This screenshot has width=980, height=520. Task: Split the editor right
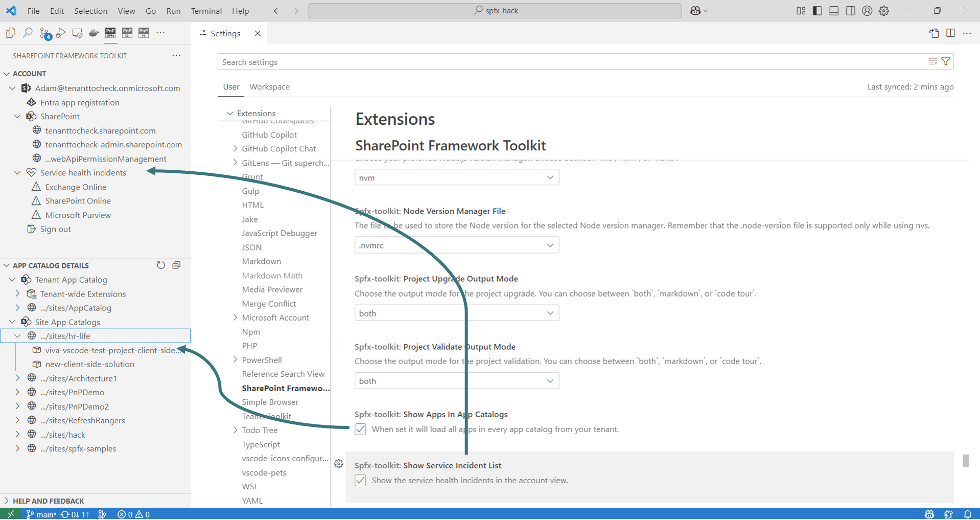(950, 33)
